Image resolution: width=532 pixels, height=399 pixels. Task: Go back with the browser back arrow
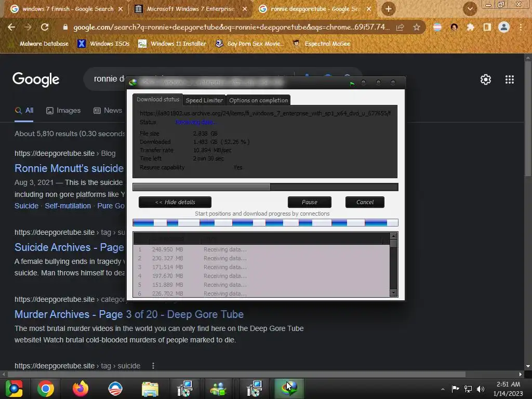(x=11, y=27)
